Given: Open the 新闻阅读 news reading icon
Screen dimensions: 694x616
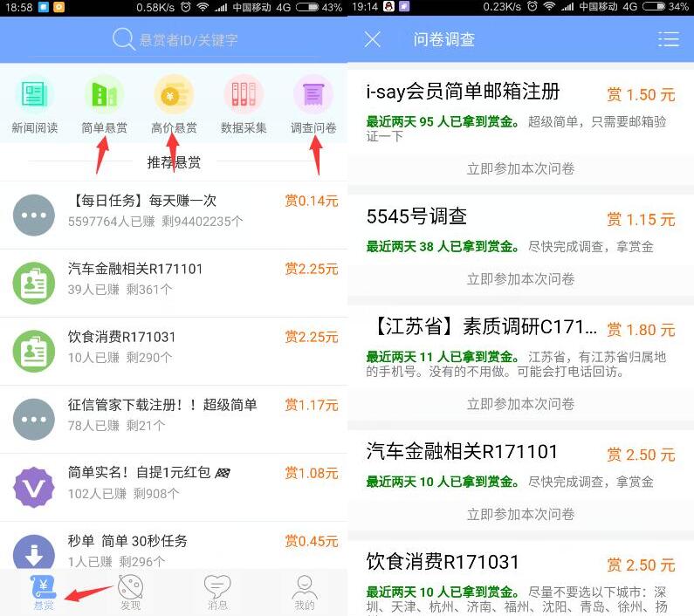Looking at the screenshot, I should [x=34, y=95].
